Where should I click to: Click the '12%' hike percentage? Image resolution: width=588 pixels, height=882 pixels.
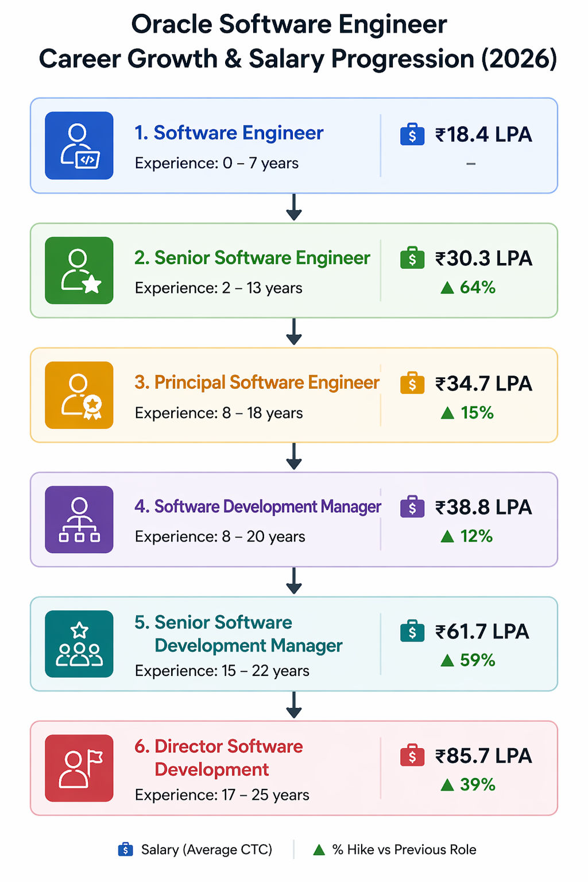(477, 536)
